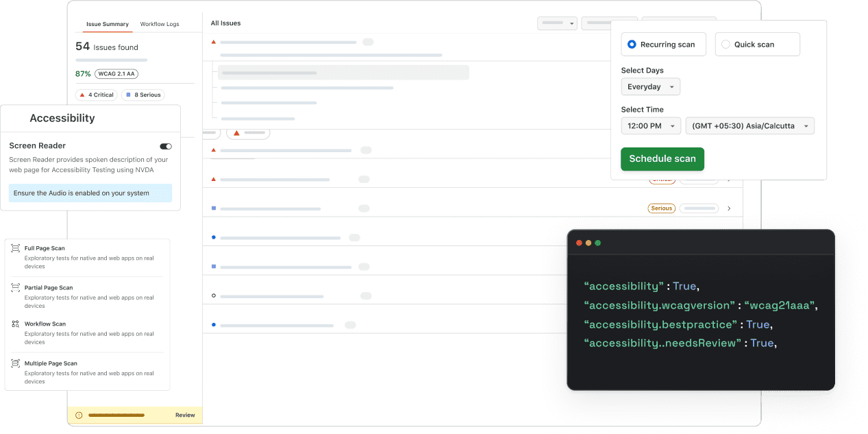The image size is (868, 434).
Task: Click the Select Time label
Action: 642,110
